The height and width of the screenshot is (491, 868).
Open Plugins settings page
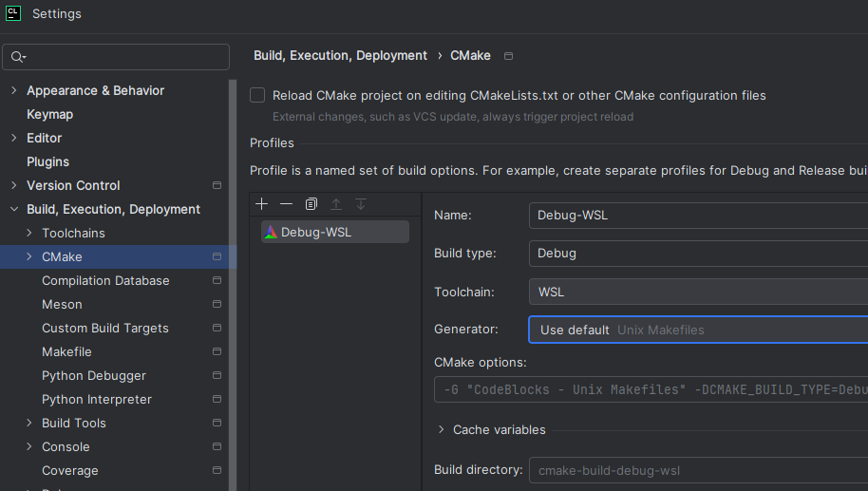48,162
